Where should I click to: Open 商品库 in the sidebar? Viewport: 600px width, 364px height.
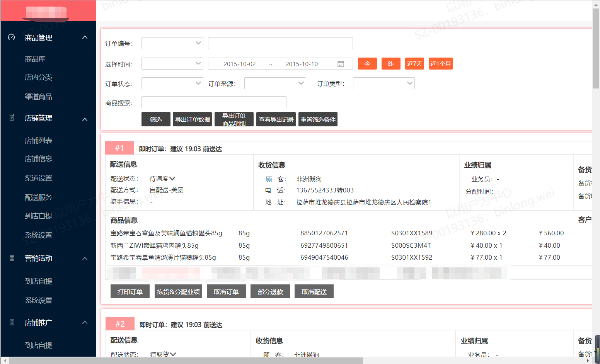point(35,59)
